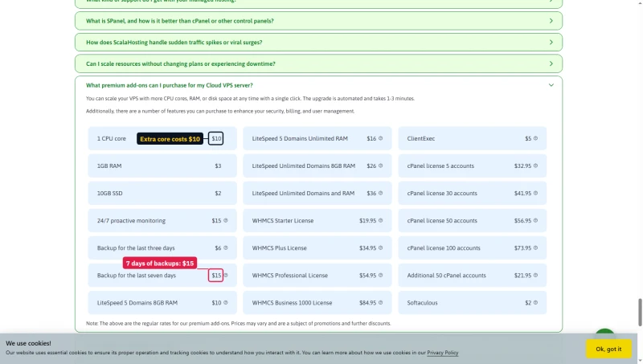
Task: Click the $73.95 cPanel 100 accounts price
Action: 522,248
